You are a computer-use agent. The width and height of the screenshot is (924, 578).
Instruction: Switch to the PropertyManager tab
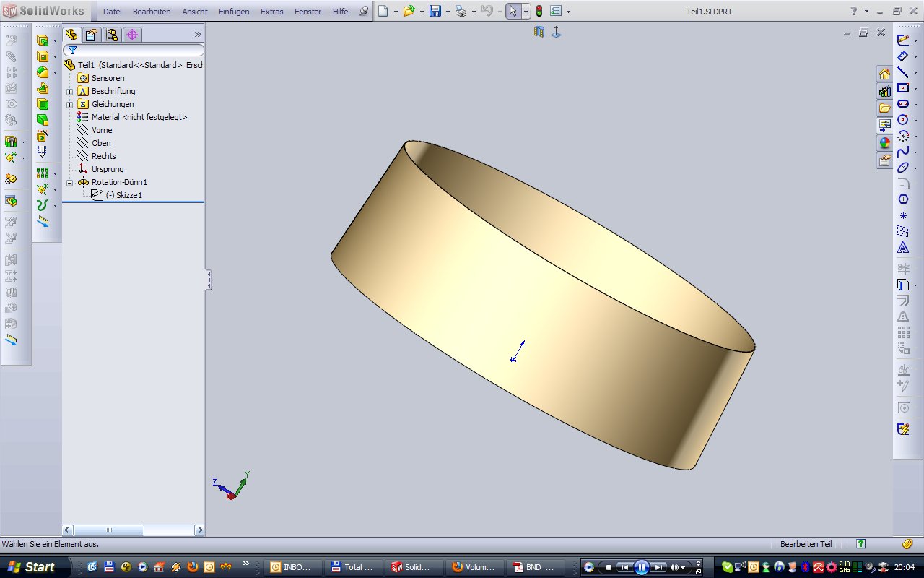click(91, 35)
